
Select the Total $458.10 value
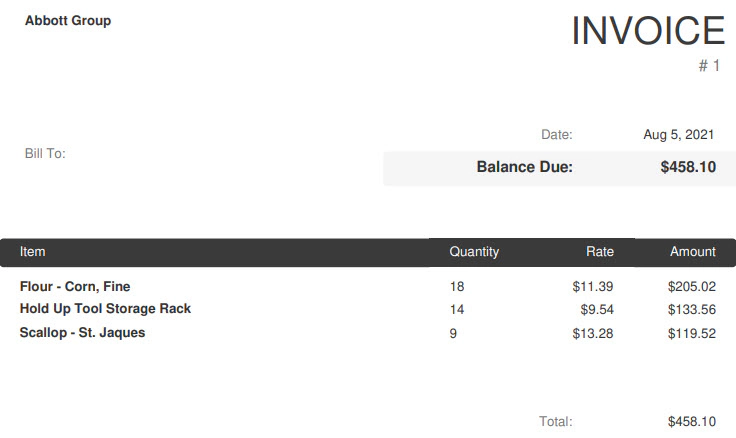(692, 422)
